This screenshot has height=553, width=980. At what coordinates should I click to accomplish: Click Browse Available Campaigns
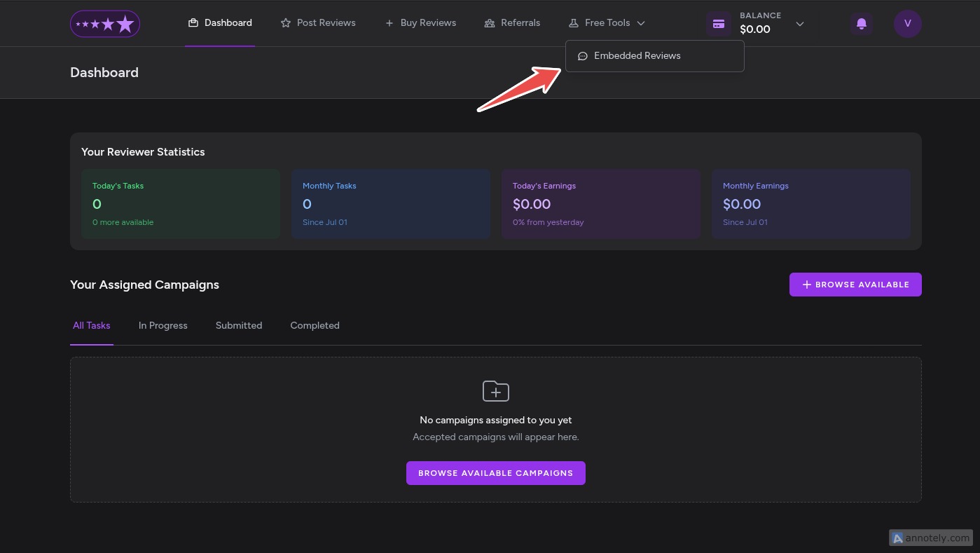pyautogui.click(x=495, y=473)
